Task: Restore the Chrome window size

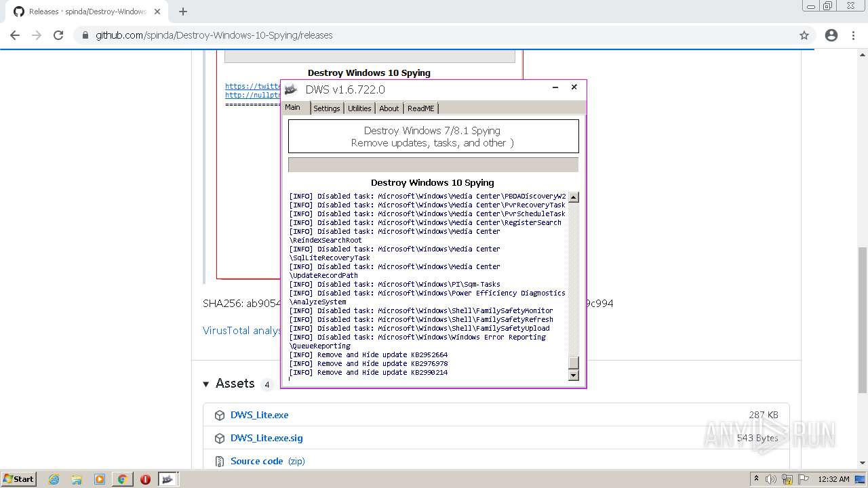Action: (827, 6)
